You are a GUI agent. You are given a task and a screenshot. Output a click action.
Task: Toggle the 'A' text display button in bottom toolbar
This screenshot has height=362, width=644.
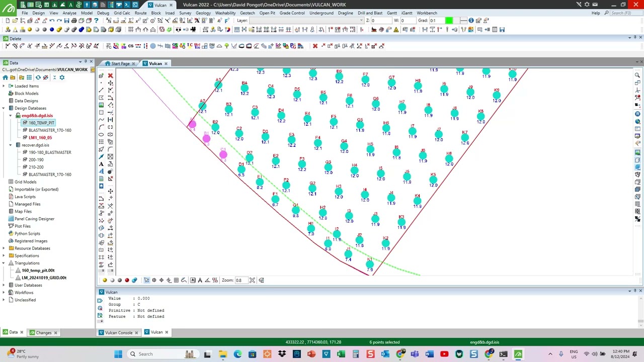tap(193, 280)
